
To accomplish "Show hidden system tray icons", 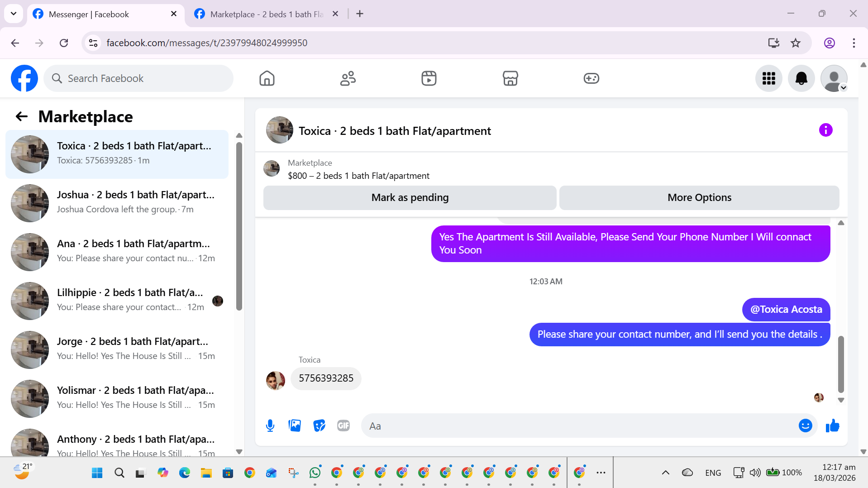I will (666, 473).
